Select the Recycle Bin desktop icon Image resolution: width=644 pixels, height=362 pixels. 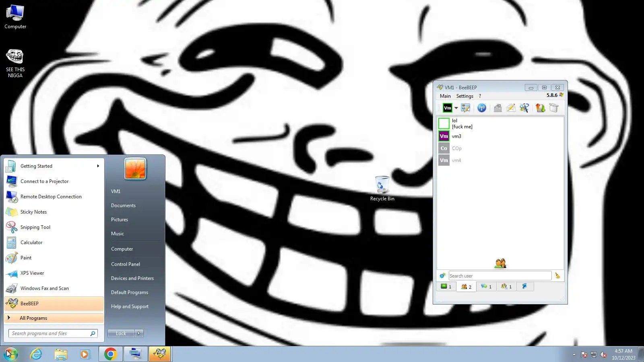[382, 188]
